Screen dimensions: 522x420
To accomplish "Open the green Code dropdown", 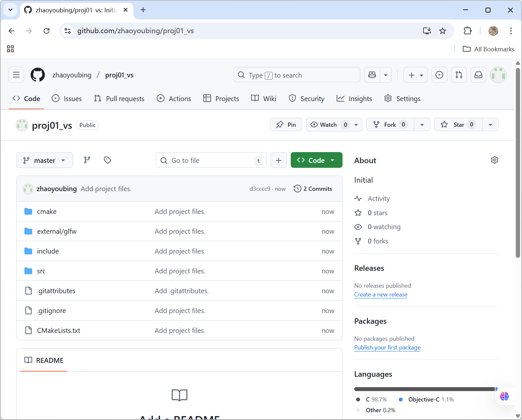I will [316, 160].
